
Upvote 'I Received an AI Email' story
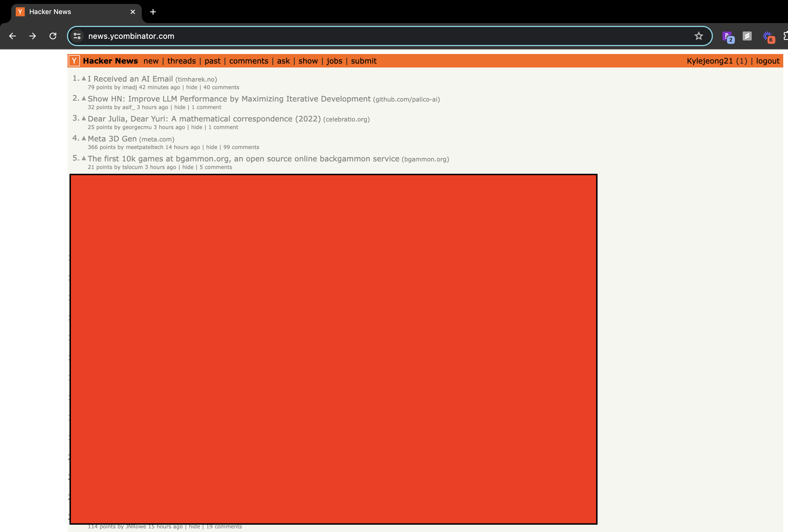(x=84, y=78)
